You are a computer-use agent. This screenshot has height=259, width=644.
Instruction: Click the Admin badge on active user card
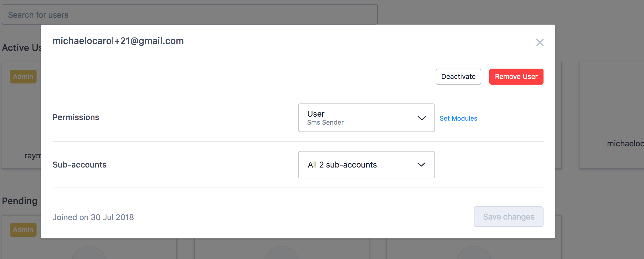click(x=23, y=77)
